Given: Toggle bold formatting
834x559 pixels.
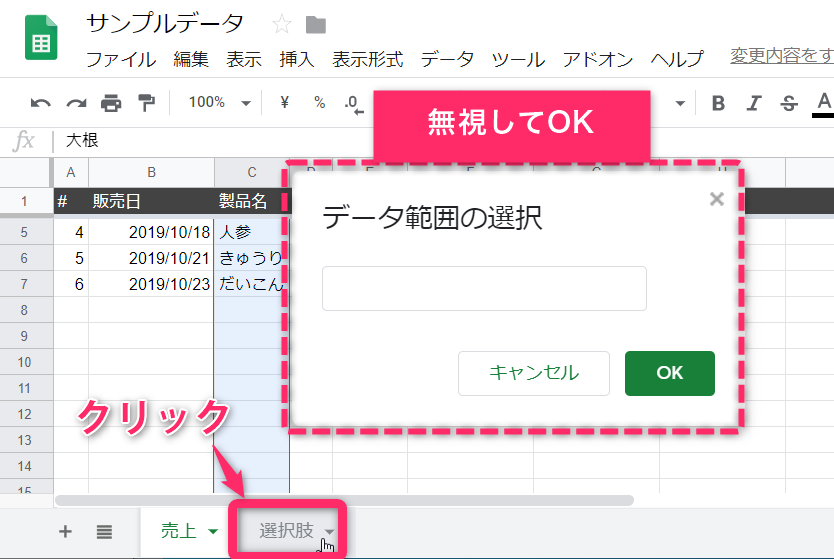Looking at the screenshot, I should click(x=718, y=103).
